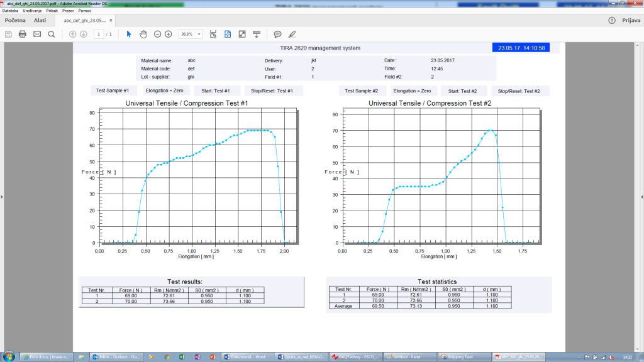Click the Print document icon

(22, 35)
